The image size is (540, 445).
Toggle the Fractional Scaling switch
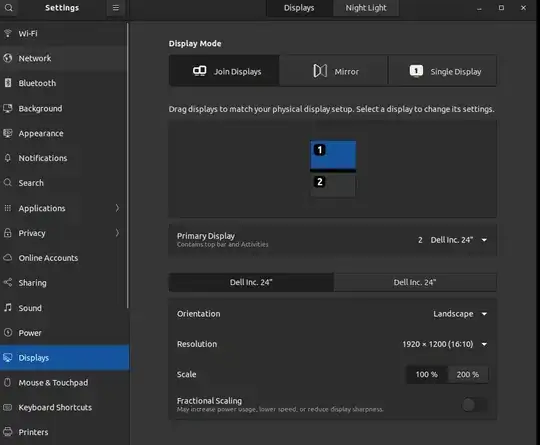click(475, 405)
